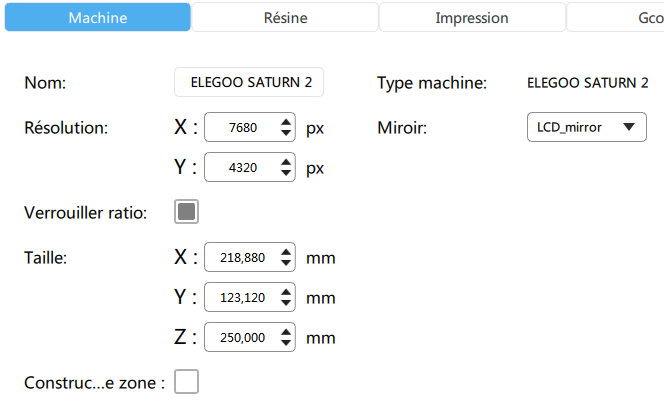Increase Résolution Y with up arrow
The width and height of the screenshot is (664, 408).
[x=286, y=163]
